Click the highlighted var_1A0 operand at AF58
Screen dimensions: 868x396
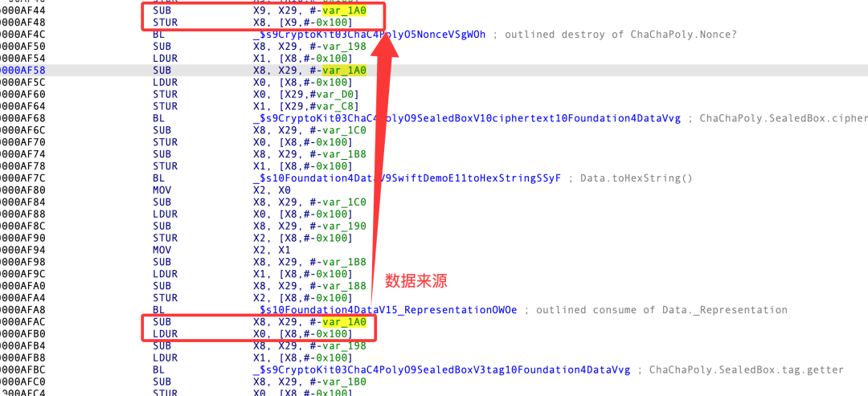(344, 70)
